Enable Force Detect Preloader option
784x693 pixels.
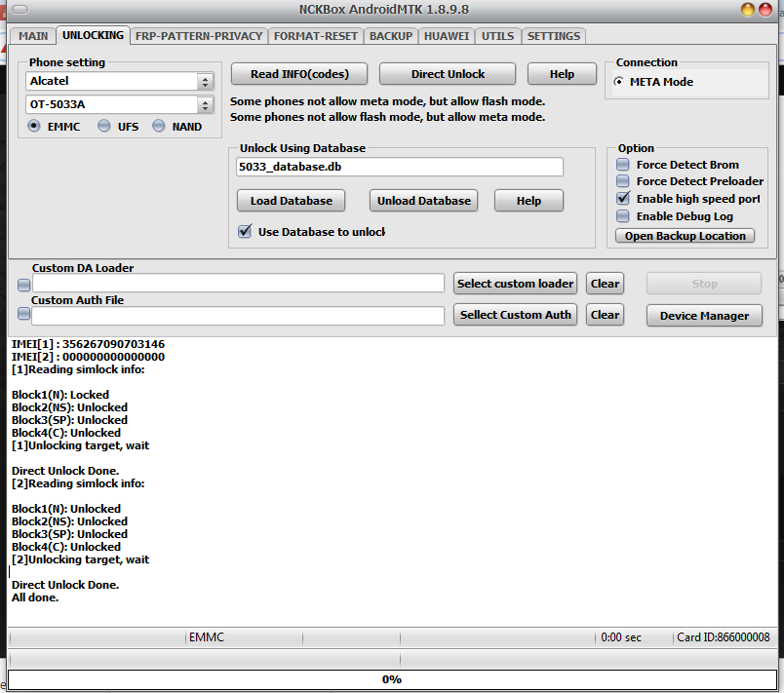(x=622, y=181)
